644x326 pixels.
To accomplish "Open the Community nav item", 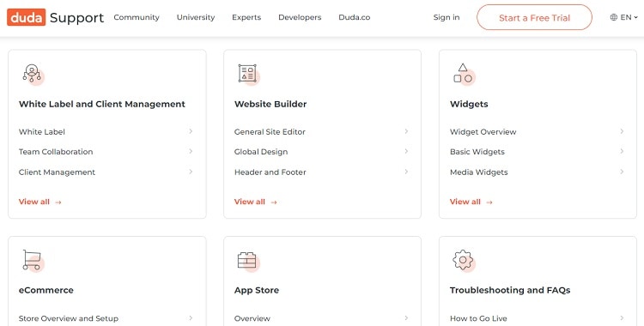I will coord(137,17).
